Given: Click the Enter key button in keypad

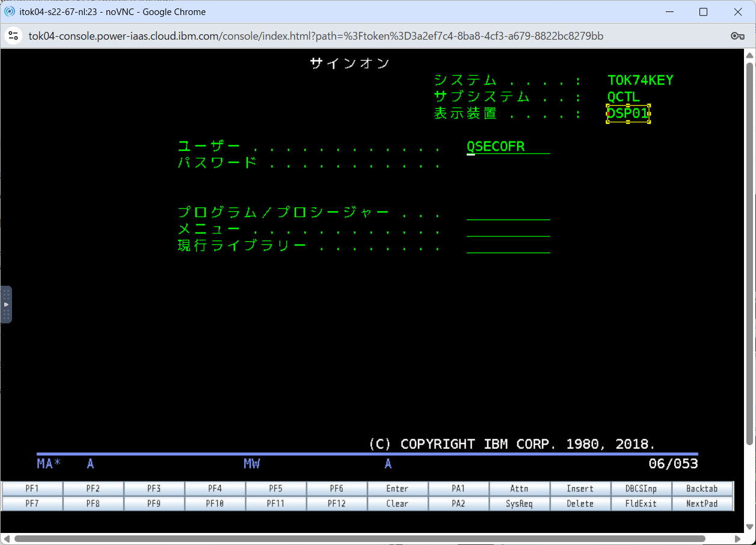Looking at the screenshot, I should pyautogui.click(x=398, y=488).
